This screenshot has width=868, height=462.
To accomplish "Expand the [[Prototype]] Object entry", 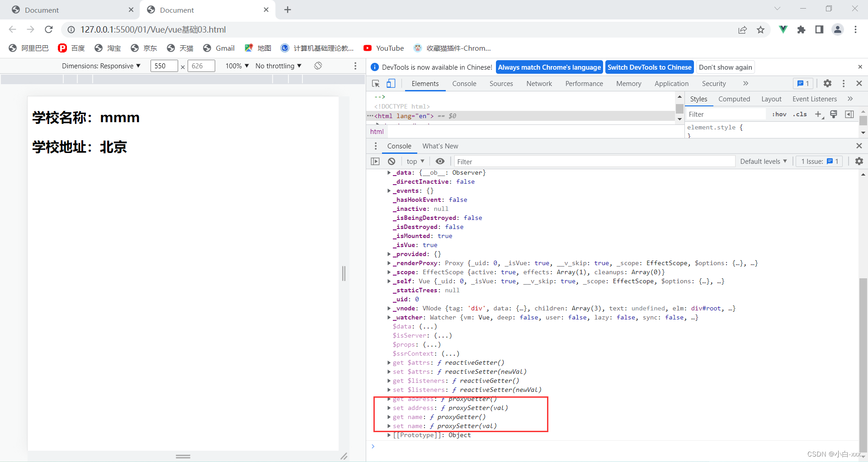I will pos(389,435).
